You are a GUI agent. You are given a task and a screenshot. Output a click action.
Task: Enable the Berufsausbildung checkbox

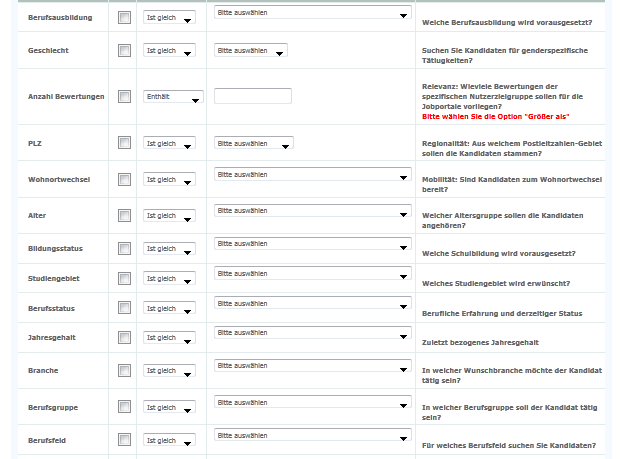[124, 19]
